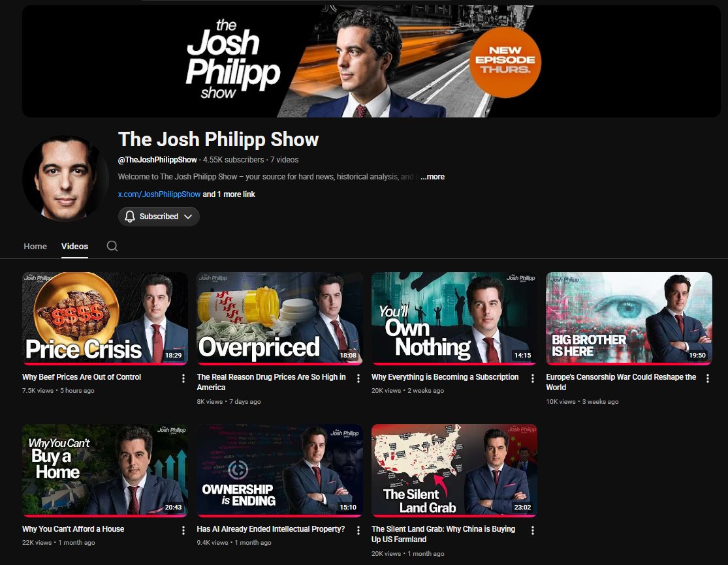Open options menu for Becoming a Subscription video

[533, 378]
